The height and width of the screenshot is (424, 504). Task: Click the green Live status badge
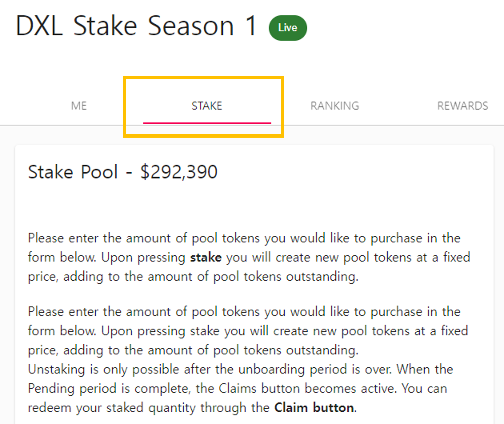[288, 28]
